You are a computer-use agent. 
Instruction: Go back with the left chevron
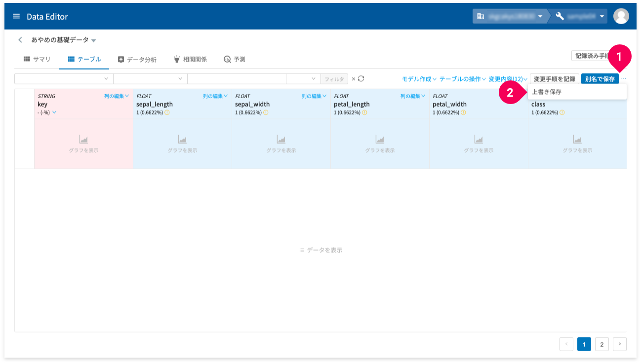[x=20, y=39]
